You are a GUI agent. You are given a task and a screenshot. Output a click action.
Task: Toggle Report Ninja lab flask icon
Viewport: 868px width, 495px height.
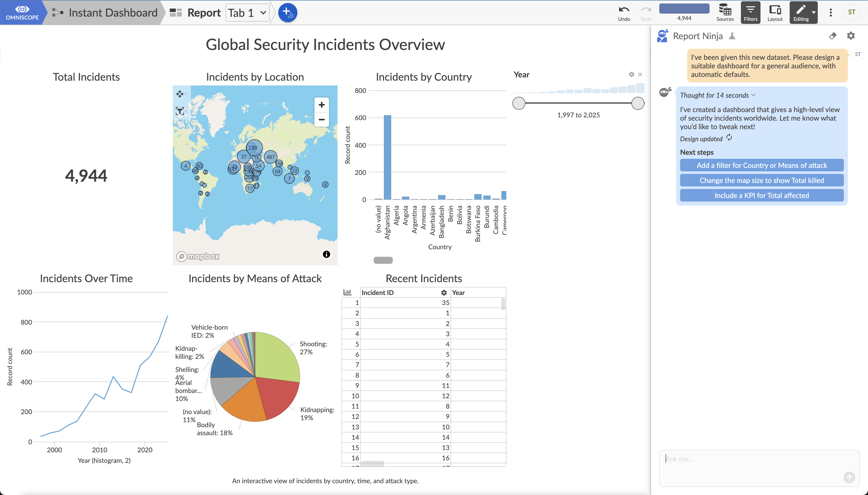tap(732, 36)
